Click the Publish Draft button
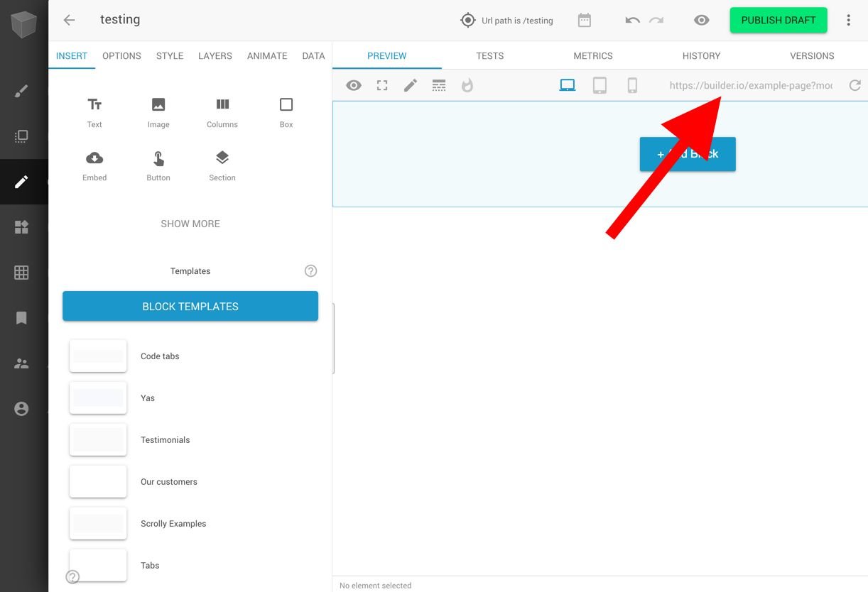 779,21
